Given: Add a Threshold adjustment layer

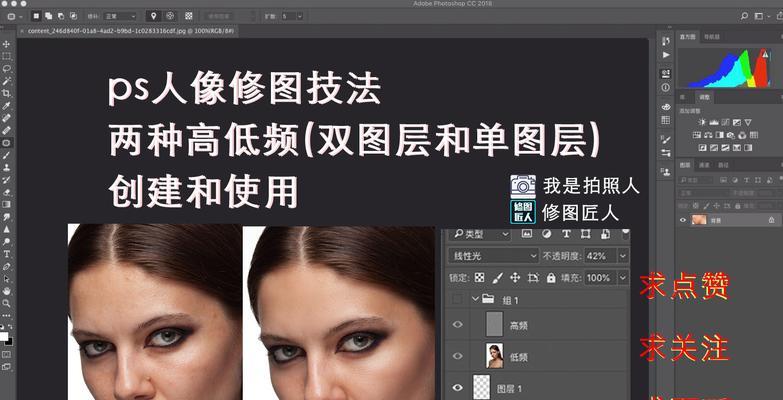Looking at the screenshot, I should tap(726, 148).
